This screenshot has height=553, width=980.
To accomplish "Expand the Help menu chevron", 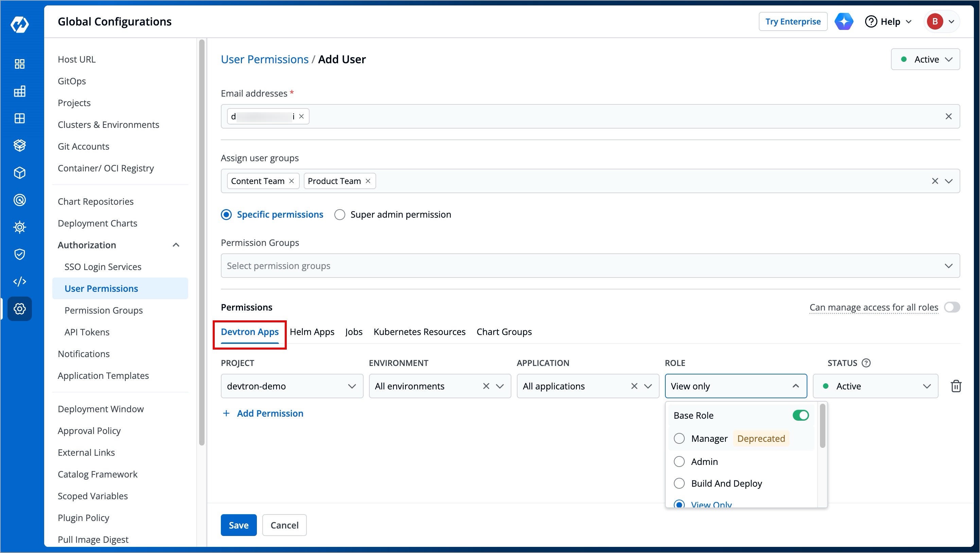I will coord(909,22).
